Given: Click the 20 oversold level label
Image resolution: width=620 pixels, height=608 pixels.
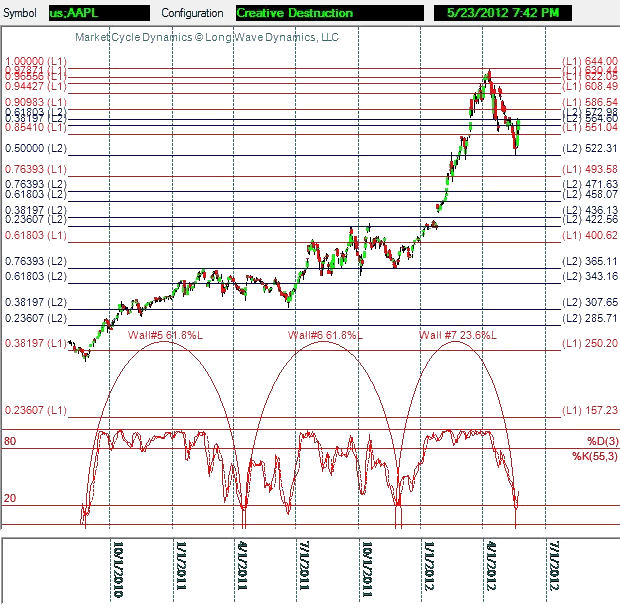Looking at the screenshot, I should click(x=11, y=497).
